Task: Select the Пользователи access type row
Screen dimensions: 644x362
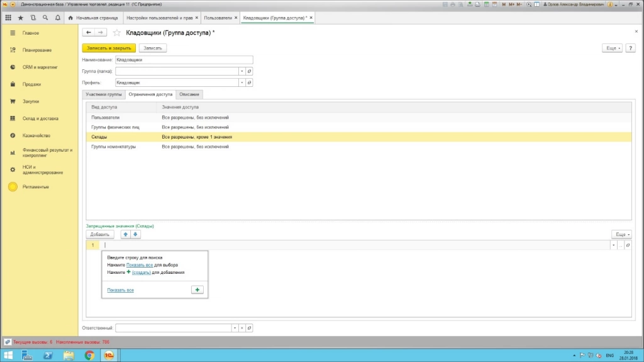Action: pyautogui.click(x=358, y=118)
